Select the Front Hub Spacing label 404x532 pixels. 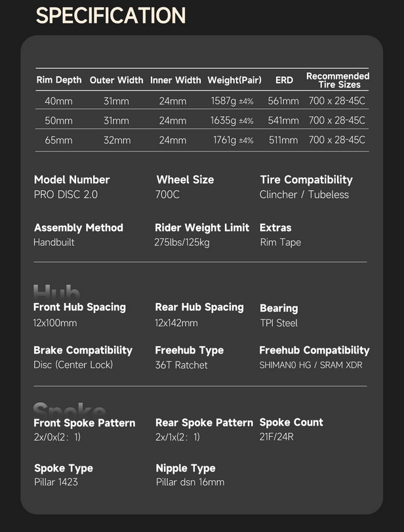[79, 307]
